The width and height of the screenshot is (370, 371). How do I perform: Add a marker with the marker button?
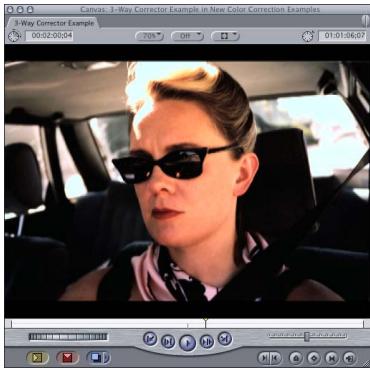coord(295,358)
